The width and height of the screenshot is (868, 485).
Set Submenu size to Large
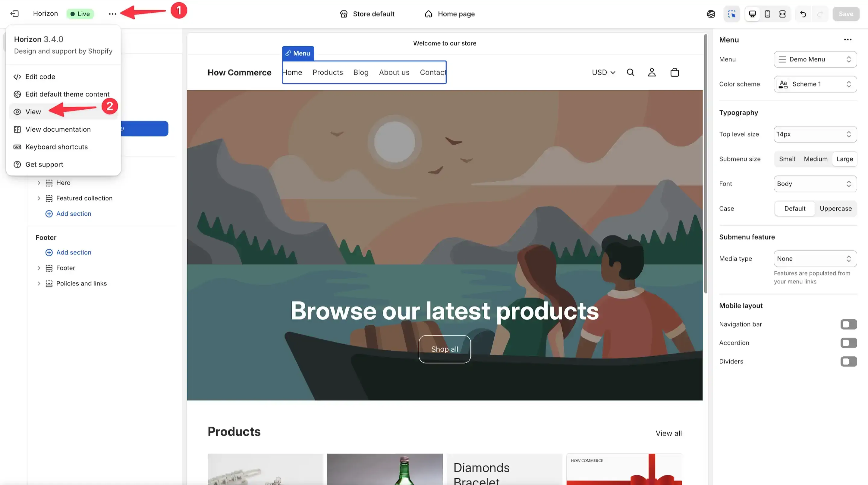(x=844, y=159)
